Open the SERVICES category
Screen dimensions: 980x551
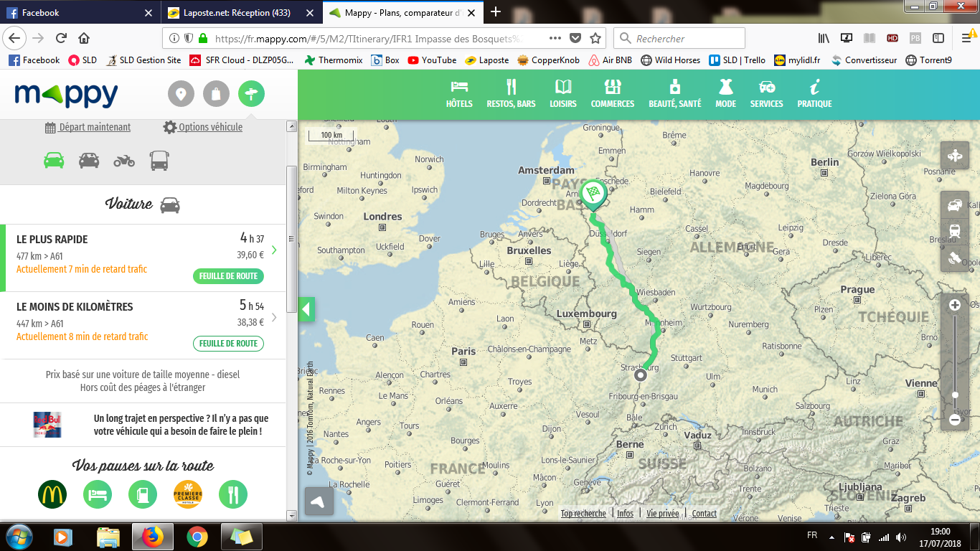(767, 94)
